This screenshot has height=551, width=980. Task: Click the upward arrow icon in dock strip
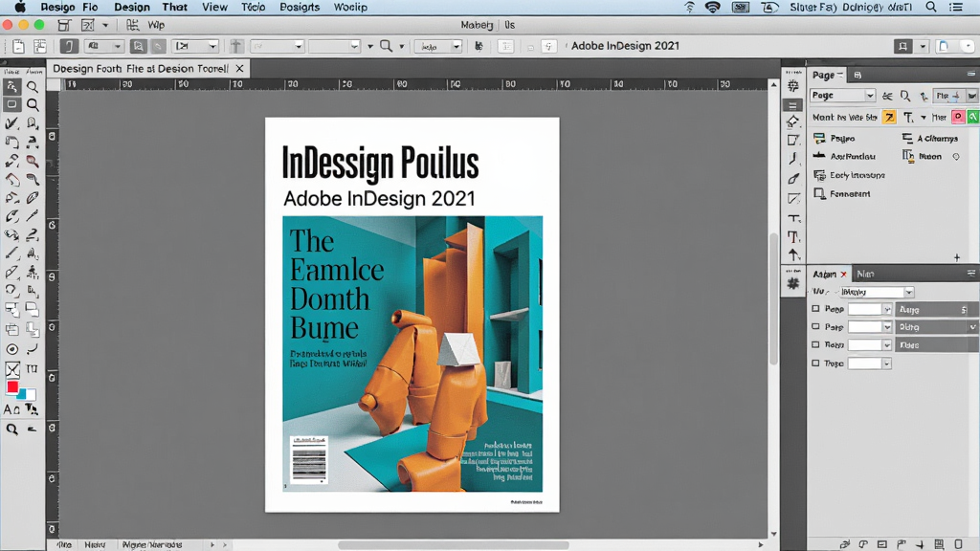793,254
